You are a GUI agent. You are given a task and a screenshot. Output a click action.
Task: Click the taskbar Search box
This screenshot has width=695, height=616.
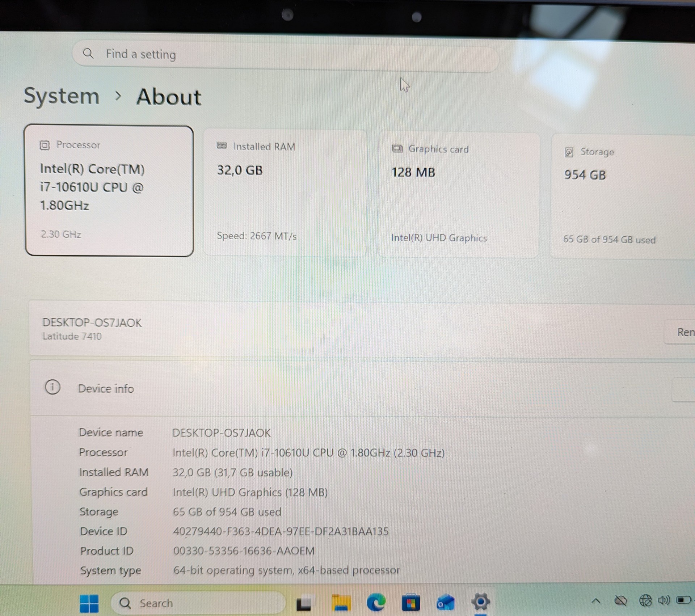point(198,603)
